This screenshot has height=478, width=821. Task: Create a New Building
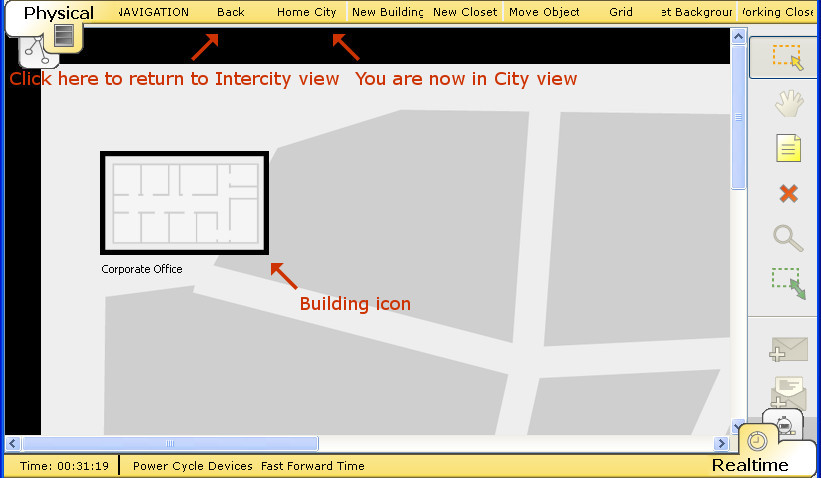[x=387, y=12]
